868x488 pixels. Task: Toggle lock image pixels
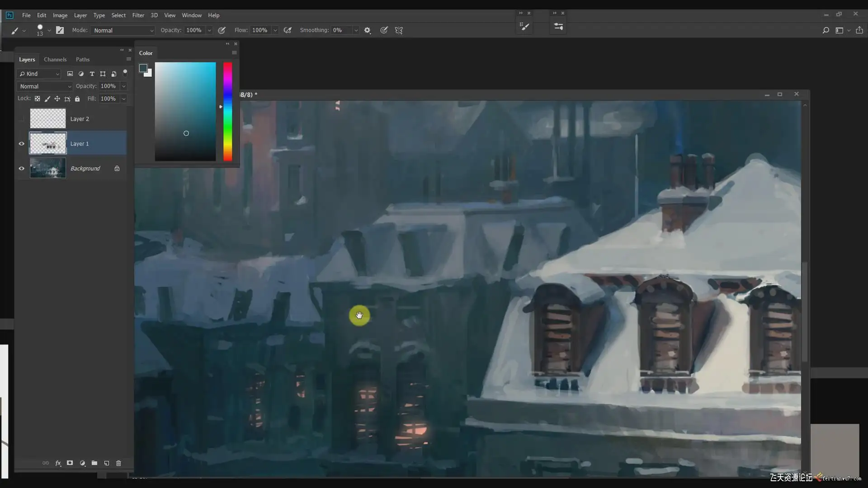point(47,99)
